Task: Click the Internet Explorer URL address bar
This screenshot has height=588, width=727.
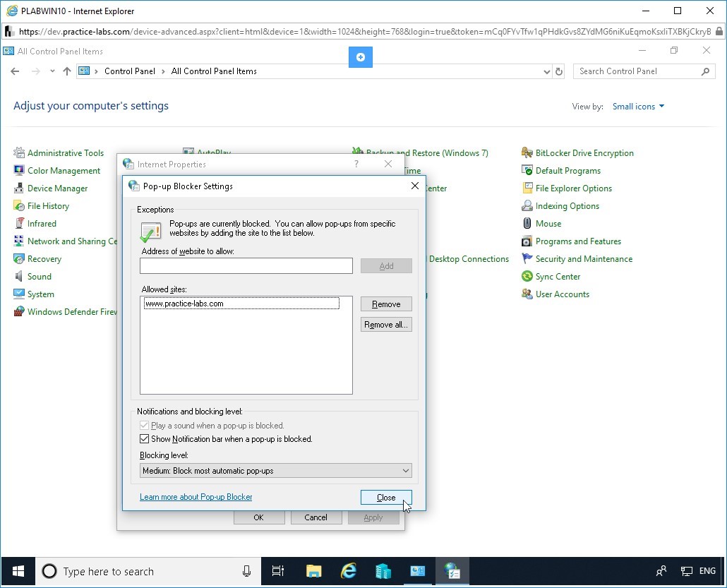Action: (364, 32)
